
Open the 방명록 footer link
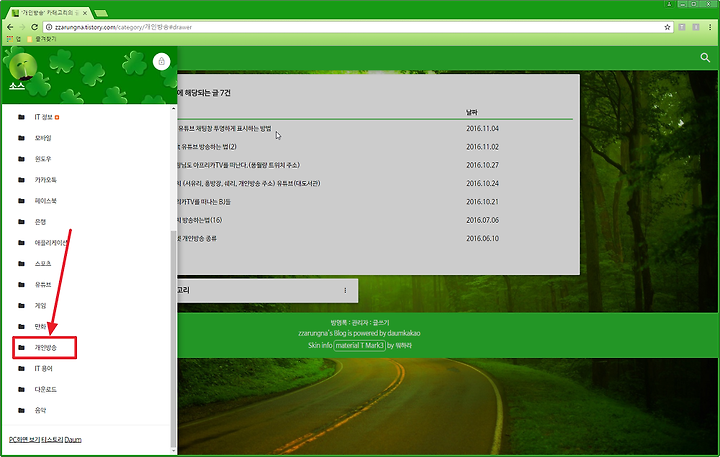(338, 322)
